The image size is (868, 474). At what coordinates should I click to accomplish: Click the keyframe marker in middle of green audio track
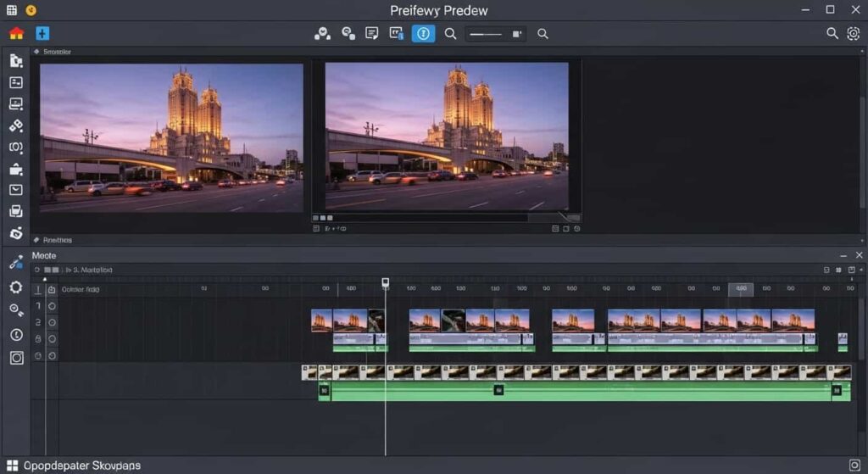498,390
